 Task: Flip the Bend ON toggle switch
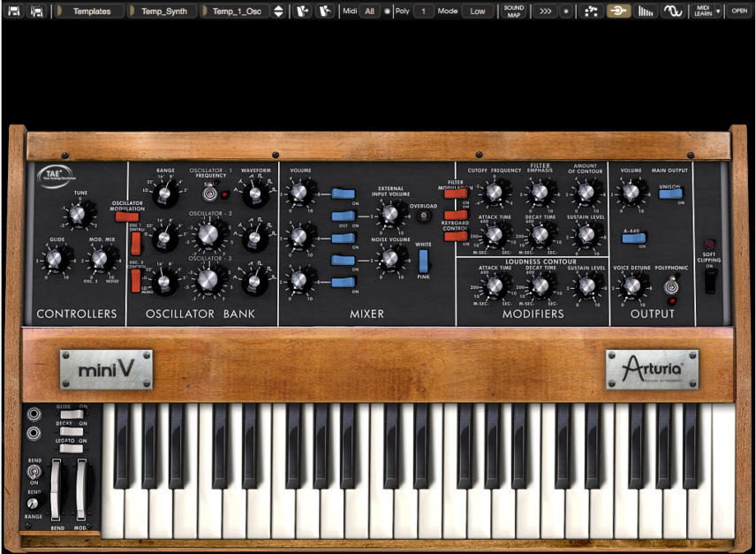34,471
